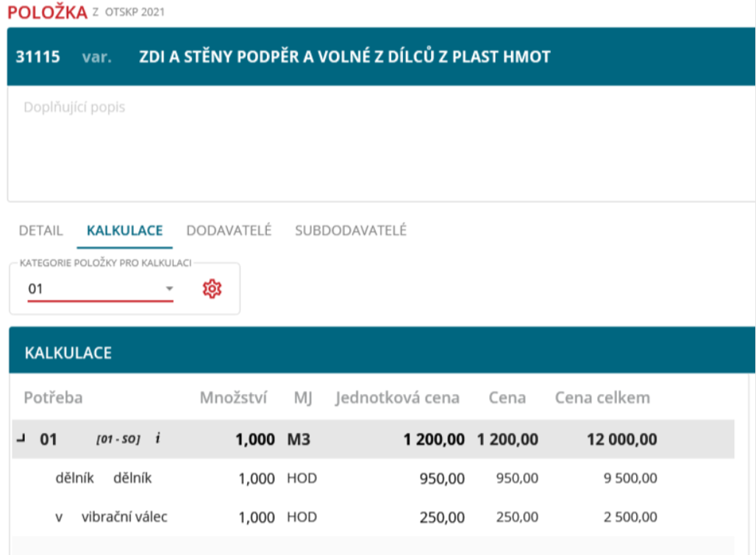Select the vibrační válec resource name

pos(124,517)
